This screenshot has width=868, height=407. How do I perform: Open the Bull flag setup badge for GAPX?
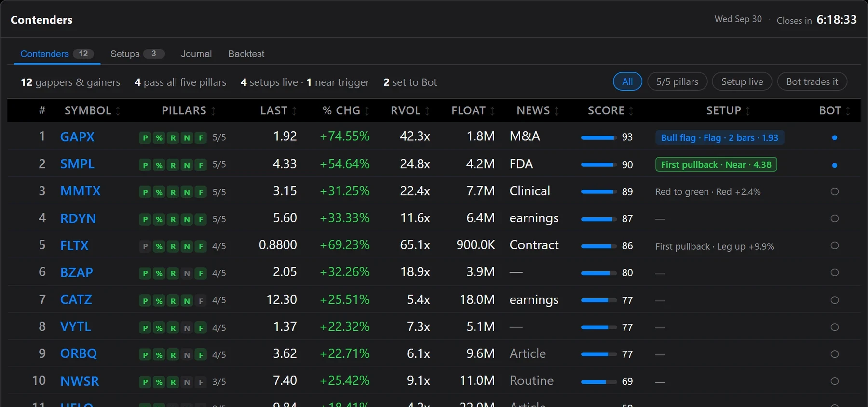click(x=719, y=137)
